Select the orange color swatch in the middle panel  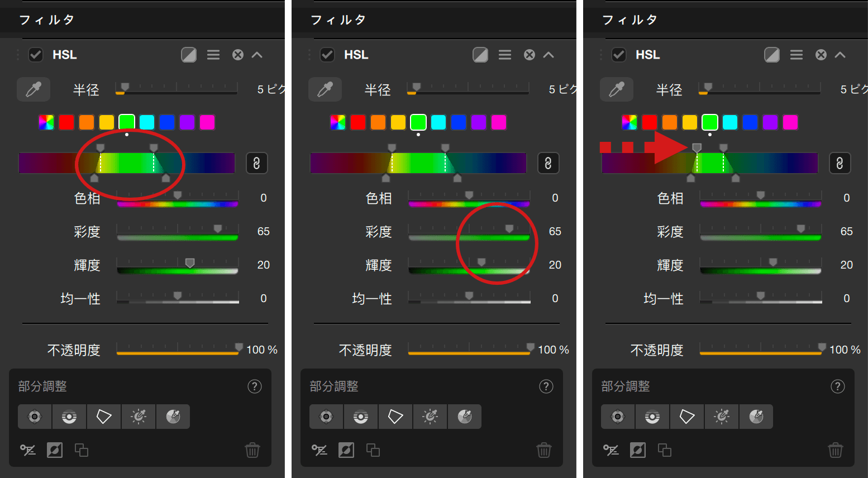click(378, 122)
